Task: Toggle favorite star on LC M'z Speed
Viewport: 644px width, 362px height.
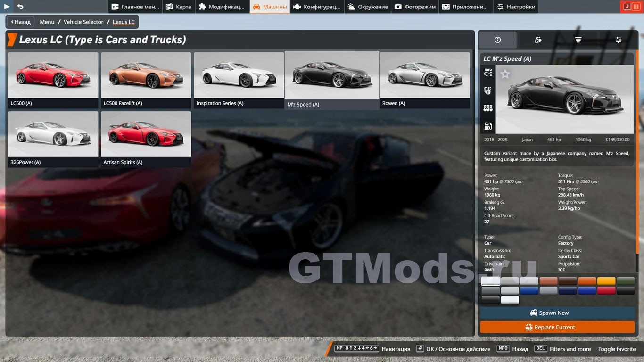Action: pyautogui.click(x=505, y=74)
